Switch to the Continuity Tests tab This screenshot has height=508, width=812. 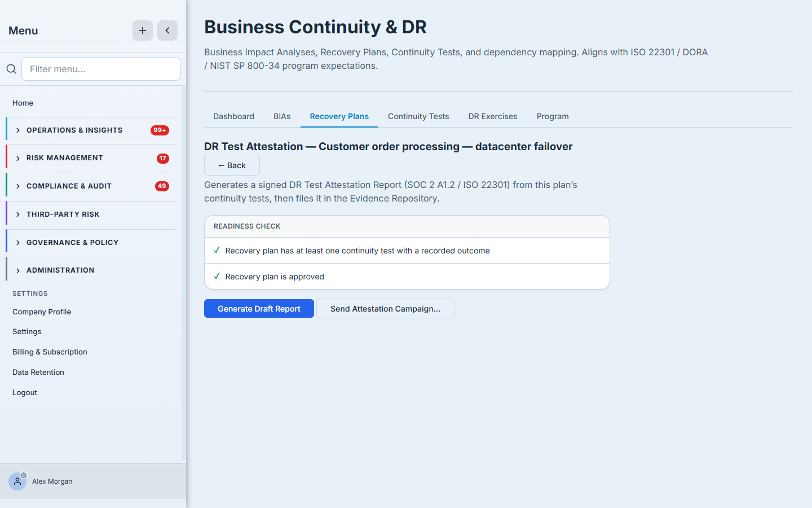coord(418,116)
